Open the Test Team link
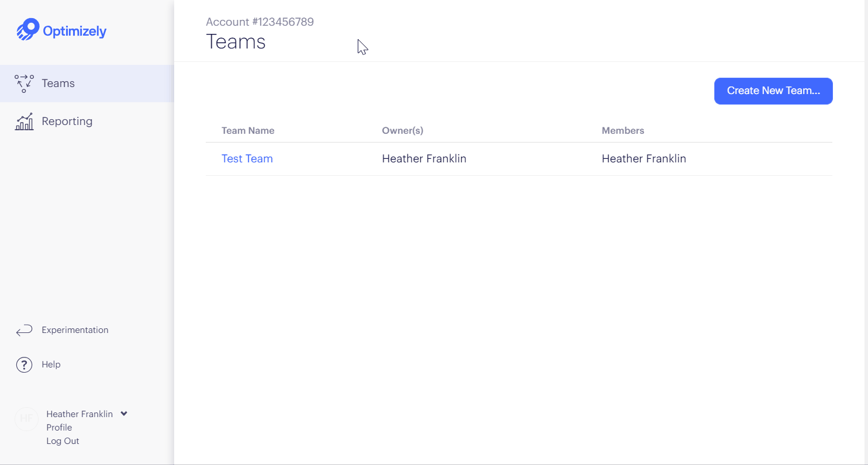This screenshot has width=868, height=465. (247, 159)
